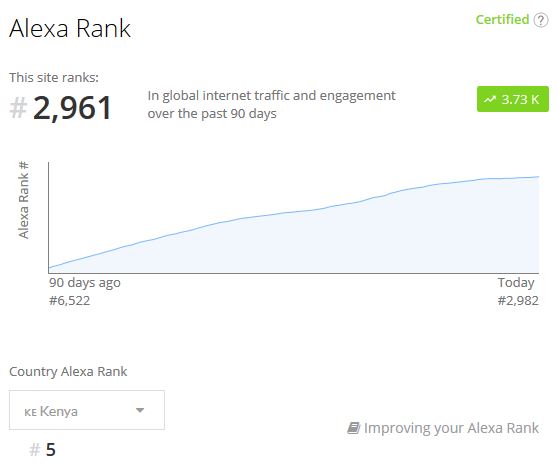Open the Improving your Alexa Rank link
Viewport: 557px width, 470px height.
pyautogui.click(x=451, y=428)
